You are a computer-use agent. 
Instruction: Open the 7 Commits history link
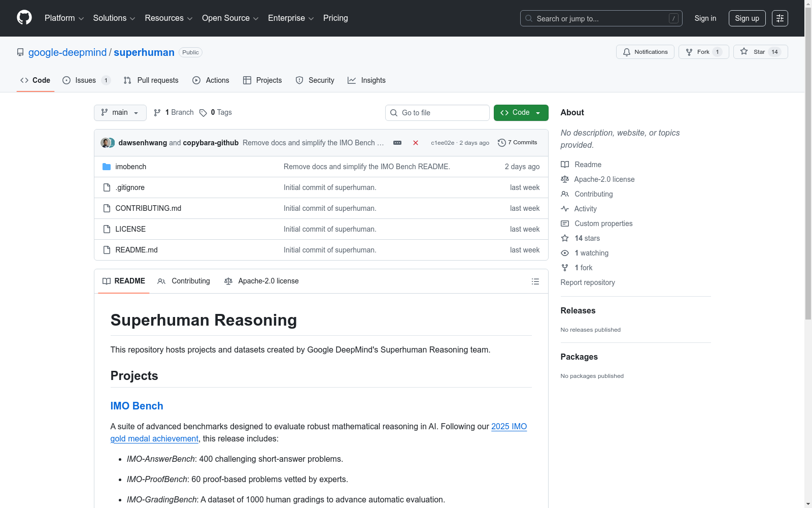pos(518,143)
